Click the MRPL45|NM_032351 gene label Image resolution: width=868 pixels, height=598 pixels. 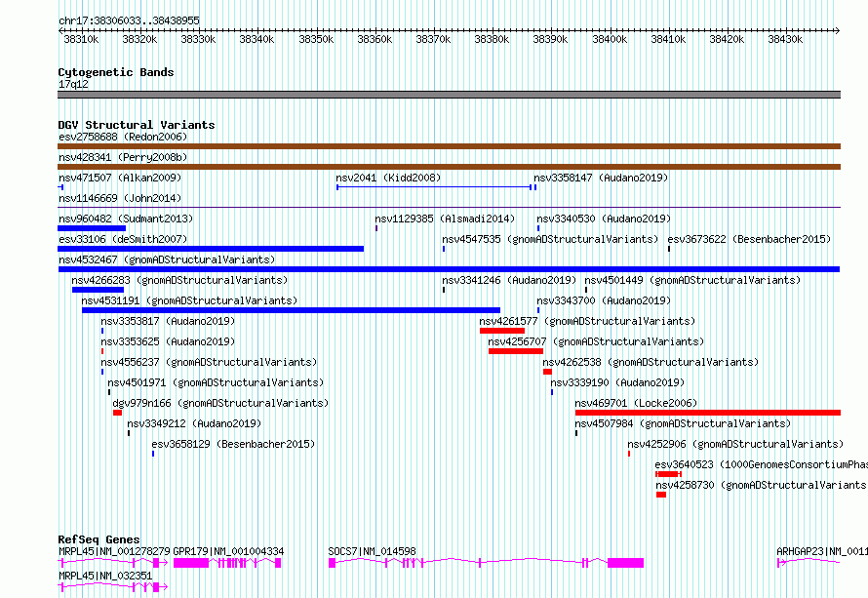tap(105, 576)
